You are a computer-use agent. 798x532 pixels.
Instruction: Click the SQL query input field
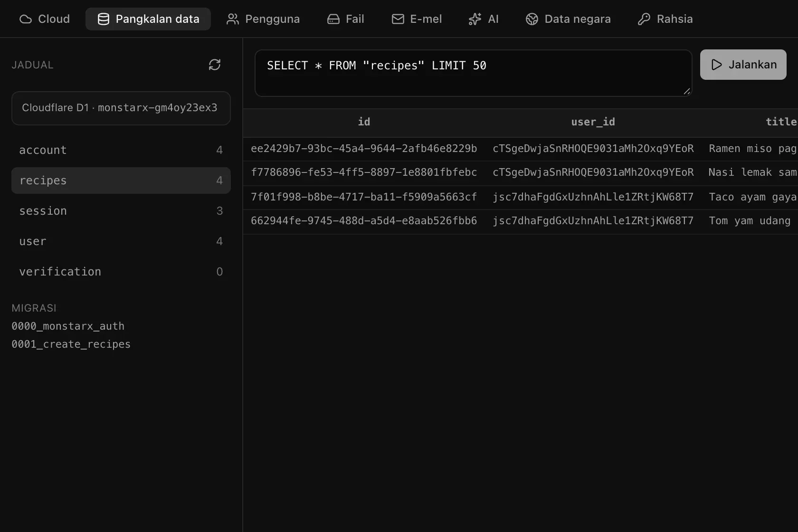[x=474, y=73]
